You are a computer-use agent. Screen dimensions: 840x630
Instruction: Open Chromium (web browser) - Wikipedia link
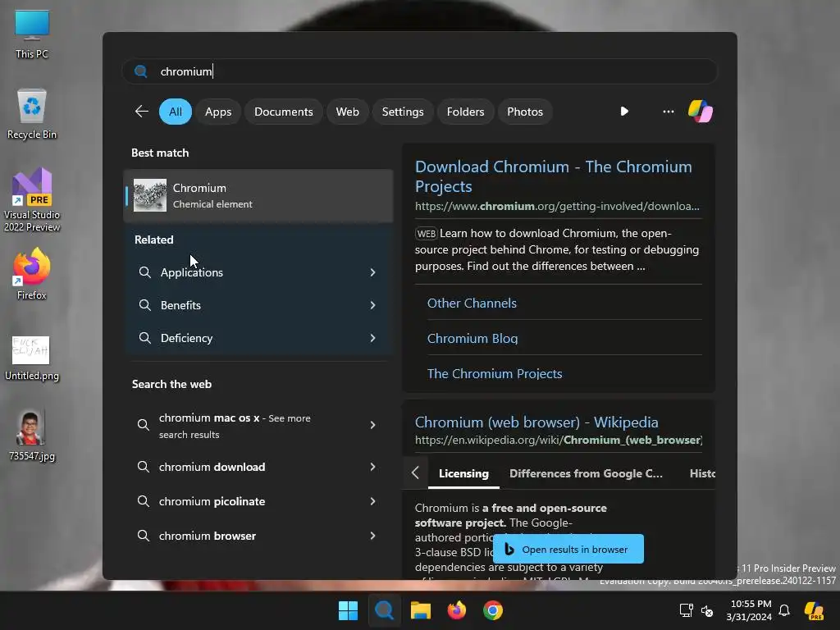point(536,422)
